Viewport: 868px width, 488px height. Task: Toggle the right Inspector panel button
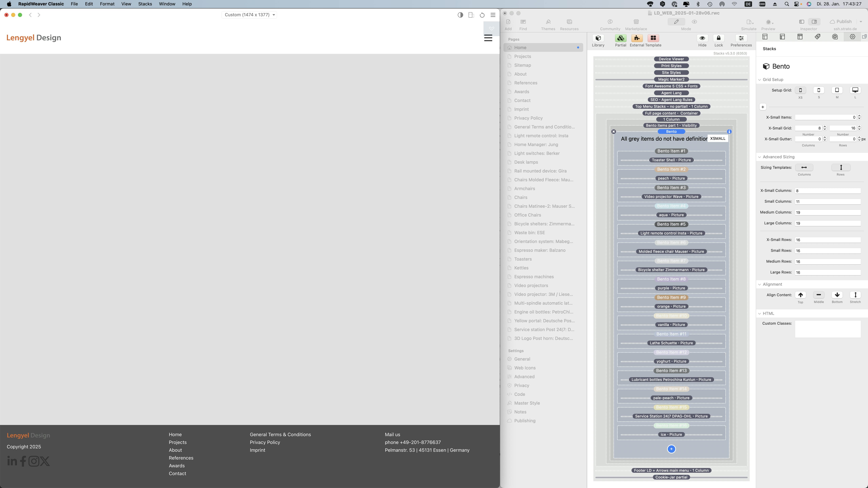click(x=814, y=22)
